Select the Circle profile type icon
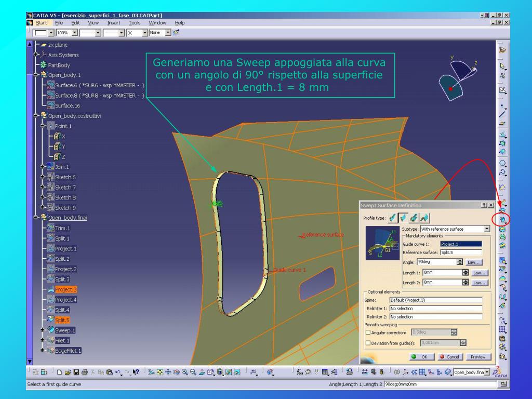This screenshot has width=532, height=399. (414, 218)
